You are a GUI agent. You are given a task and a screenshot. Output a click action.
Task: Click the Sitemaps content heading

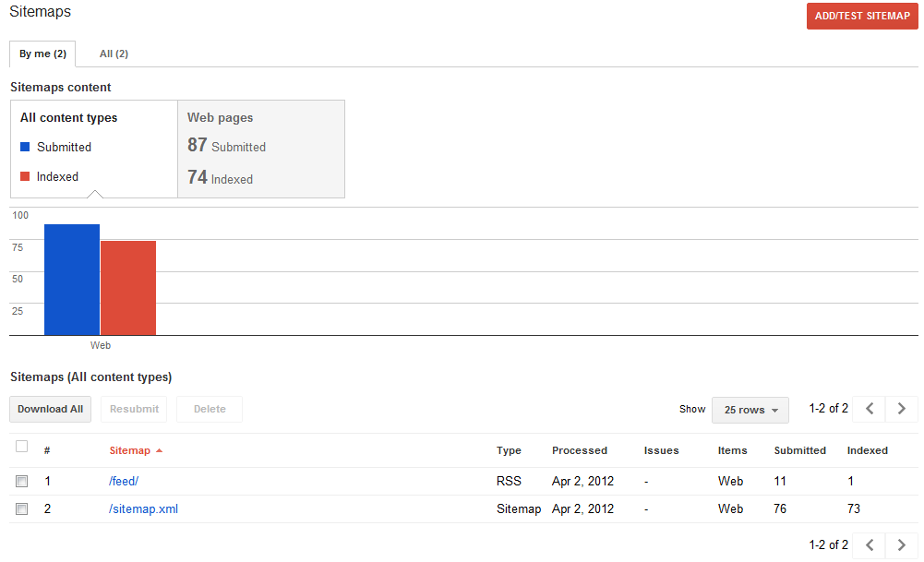coord(60,87)
